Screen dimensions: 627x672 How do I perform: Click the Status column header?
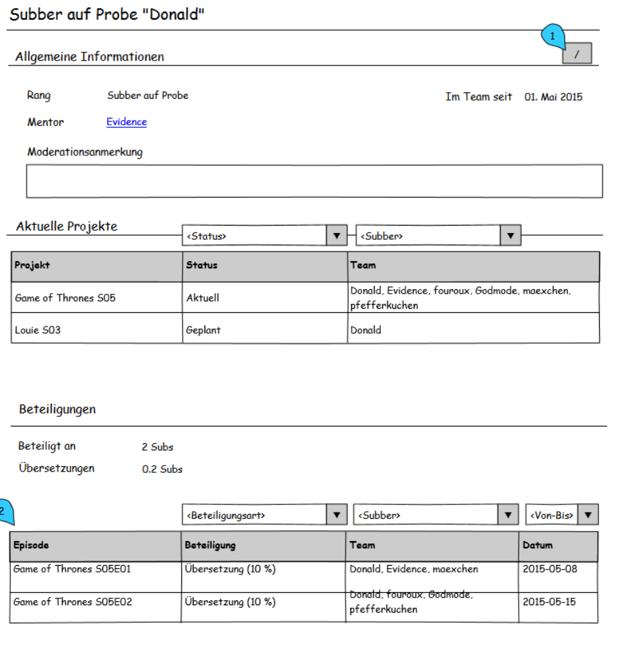coord(264,266)
